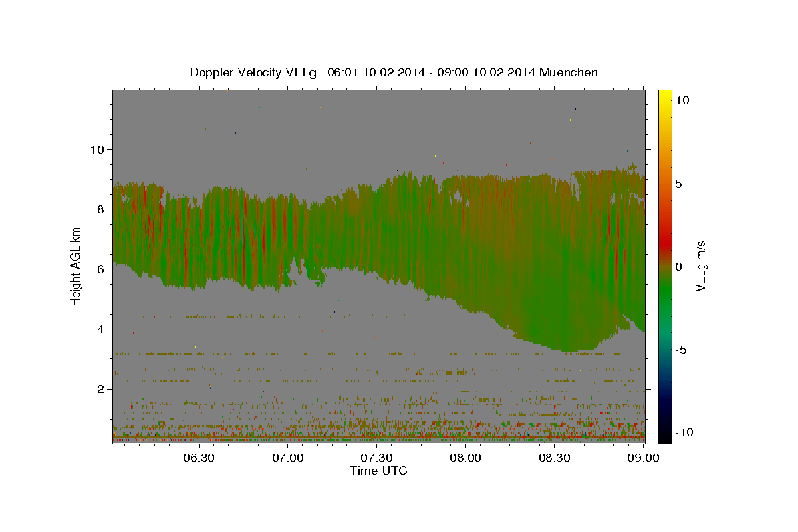
Task: Pick the black bottom of the colorbar
Action: pos(665,436)
